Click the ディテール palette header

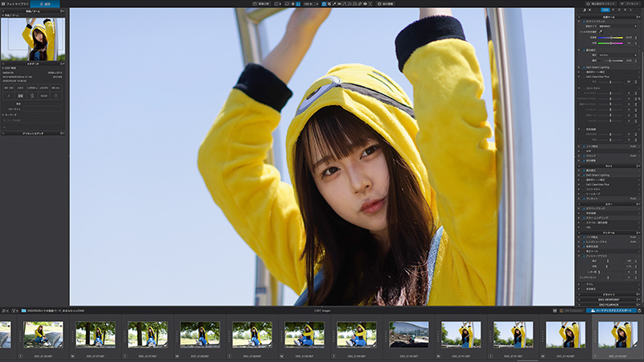[x=609, y=232]
